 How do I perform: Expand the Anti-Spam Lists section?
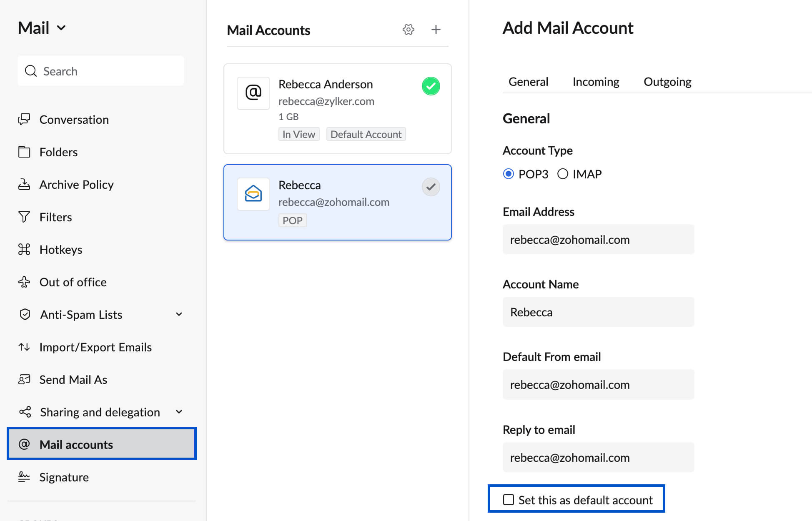click(x=179, y=314)
